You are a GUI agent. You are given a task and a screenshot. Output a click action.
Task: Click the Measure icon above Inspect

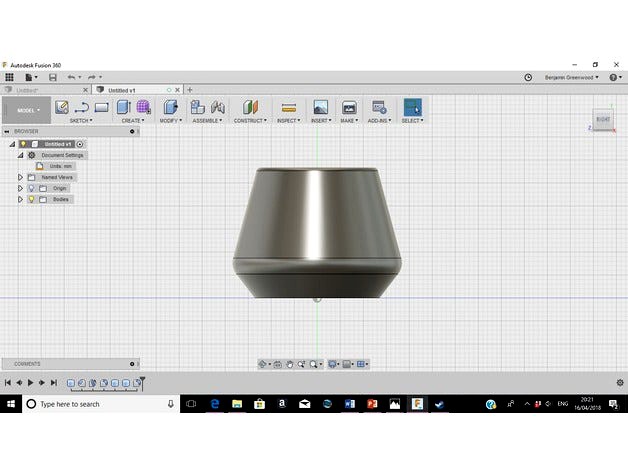[288, 107]
